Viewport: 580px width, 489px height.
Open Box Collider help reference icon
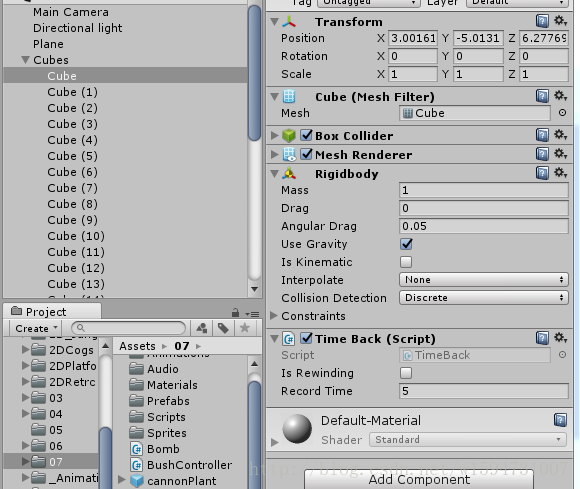(542, 135)
